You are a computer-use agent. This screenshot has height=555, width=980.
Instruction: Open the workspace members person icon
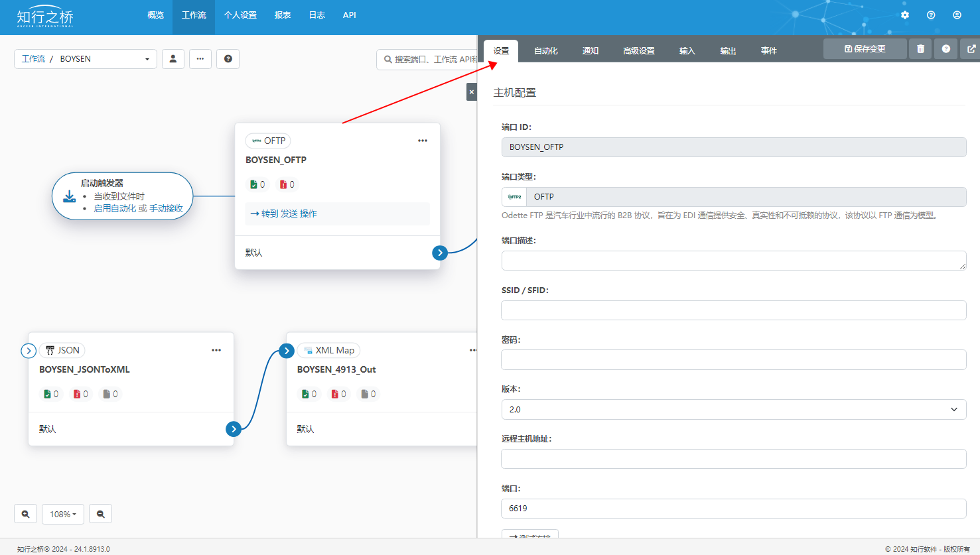(x=173, y=59)
